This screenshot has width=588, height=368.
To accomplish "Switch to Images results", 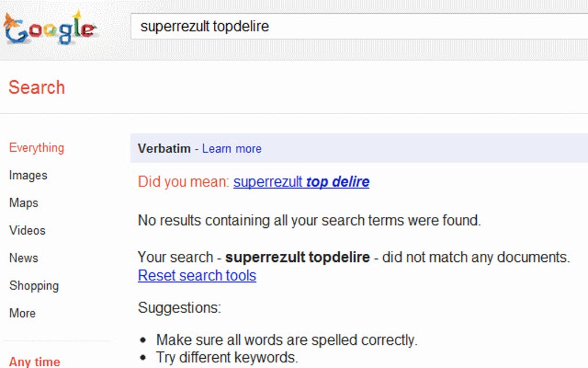I will pyautogui.click(x=28, y=175).
